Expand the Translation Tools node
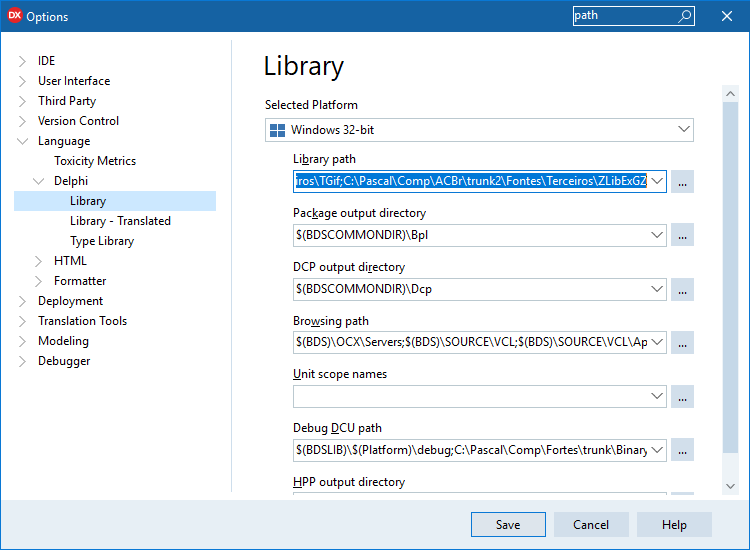Viewport: 750px width, 550px height. (x=22, y=321)
